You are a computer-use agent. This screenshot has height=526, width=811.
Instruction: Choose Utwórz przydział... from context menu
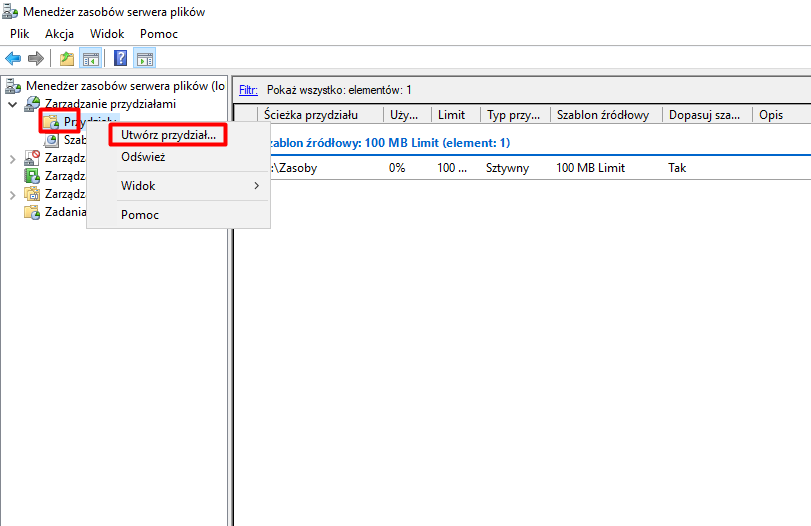click(167, 134)
